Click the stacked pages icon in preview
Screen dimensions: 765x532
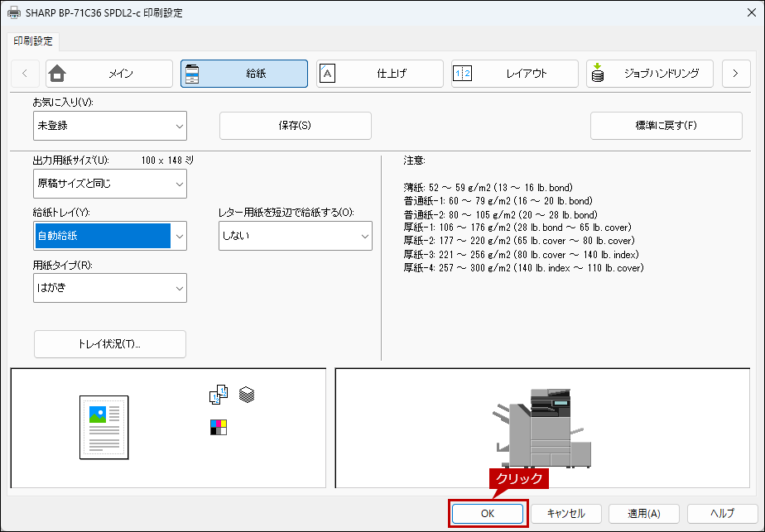247,395
